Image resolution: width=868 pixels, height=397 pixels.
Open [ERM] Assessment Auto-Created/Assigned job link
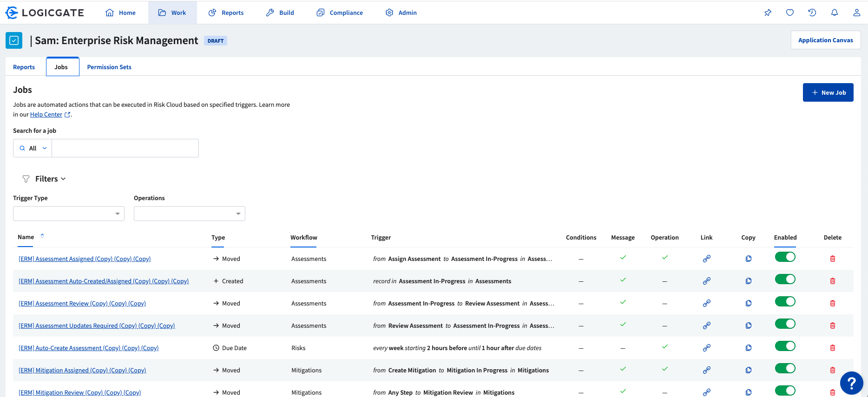point(104,281)
